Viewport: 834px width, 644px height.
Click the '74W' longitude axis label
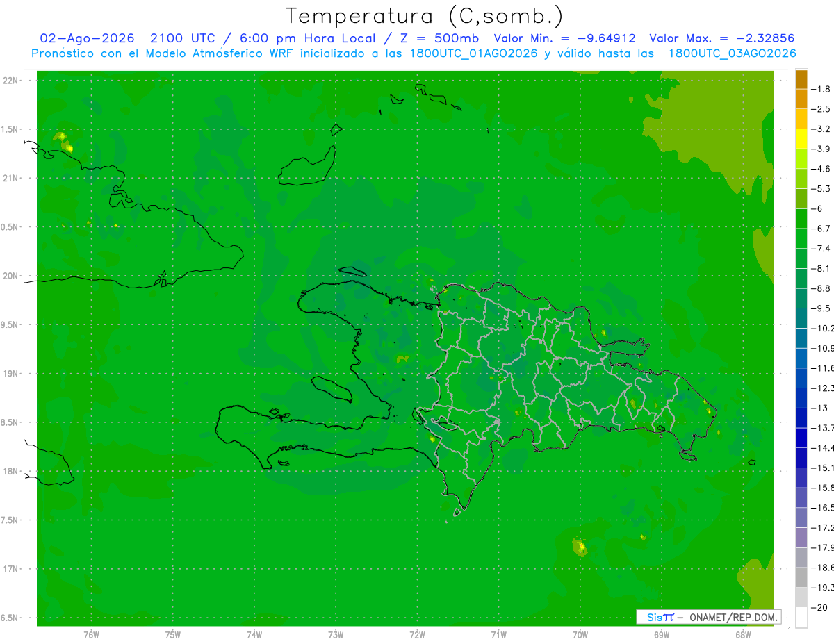[254, 635]
